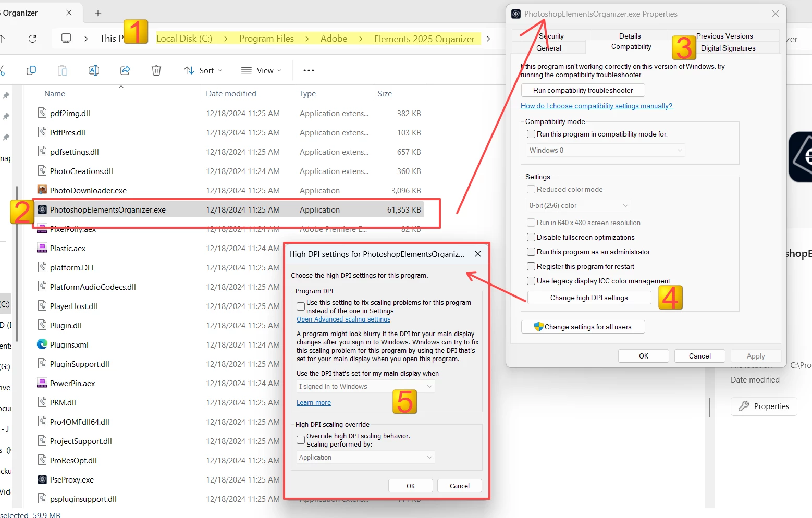Click Change high DPI settings button
This screenshot has width=812, height=518.
click(x=589, y=298)
